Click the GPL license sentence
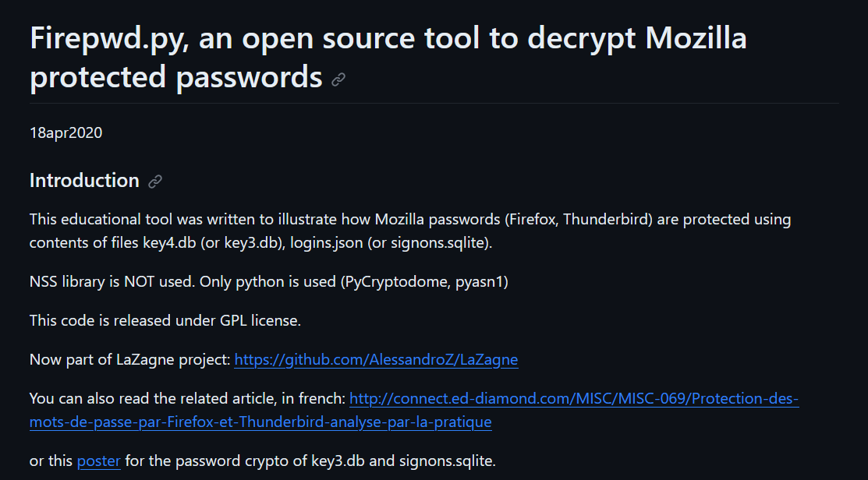The height and width of the screenshot is (480, 868). (x=165, y=320)
